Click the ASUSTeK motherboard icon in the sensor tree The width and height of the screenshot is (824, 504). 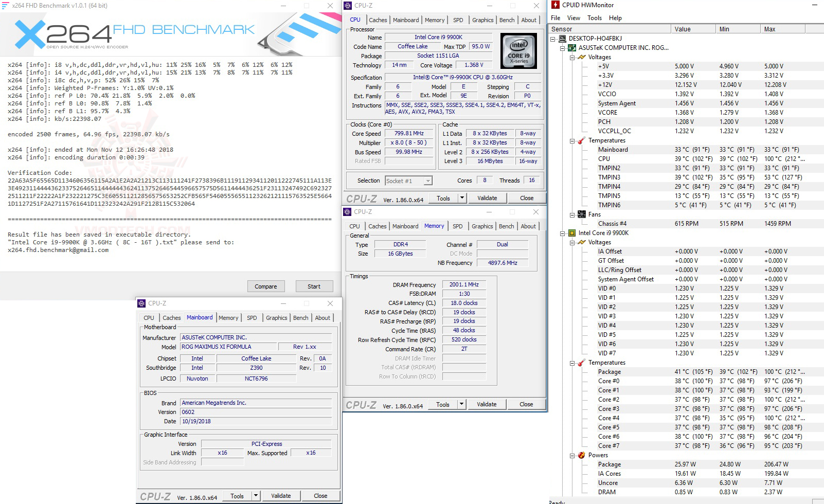(x=571, y=47)
